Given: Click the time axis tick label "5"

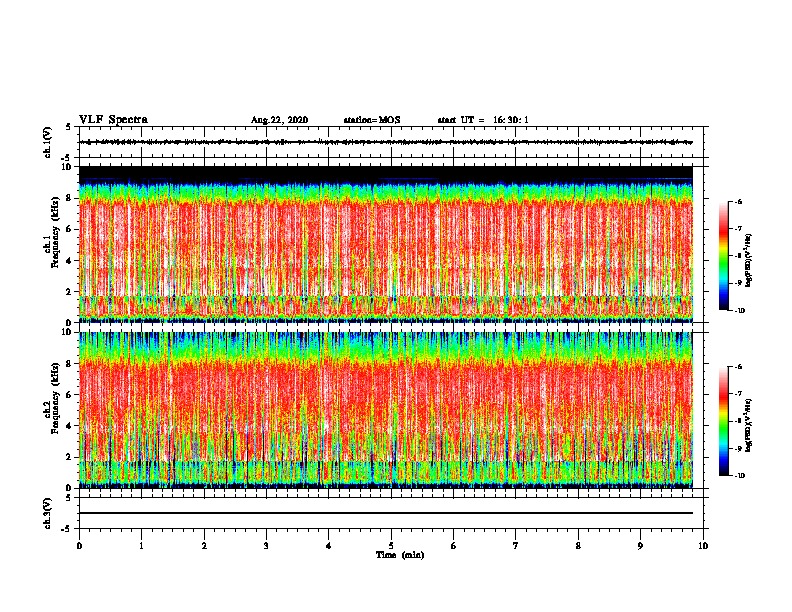Looking at the screenshot, I should point(391,546).
